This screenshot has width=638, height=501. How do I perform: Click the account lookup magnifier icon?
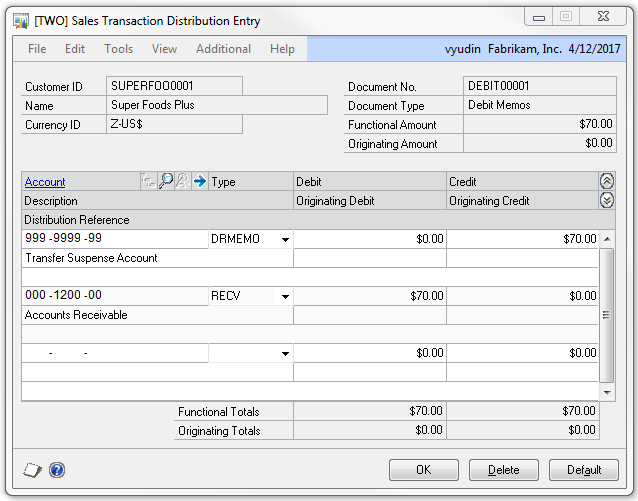click(x=166, y=181)
